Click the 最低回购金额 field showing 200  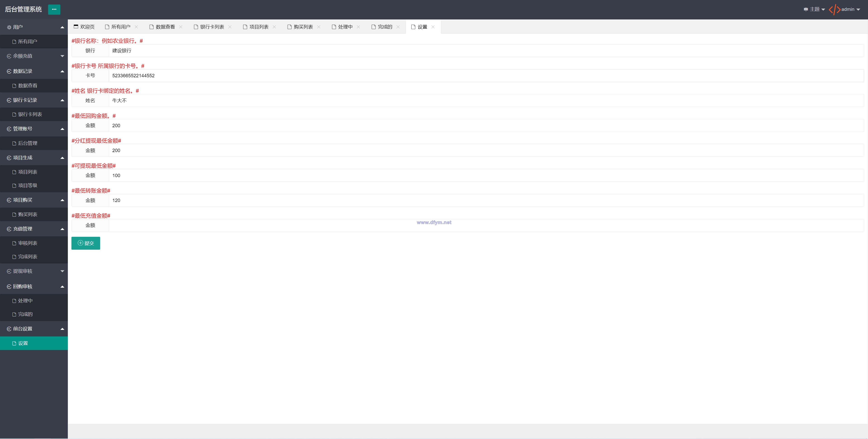[x=486, y=125]
